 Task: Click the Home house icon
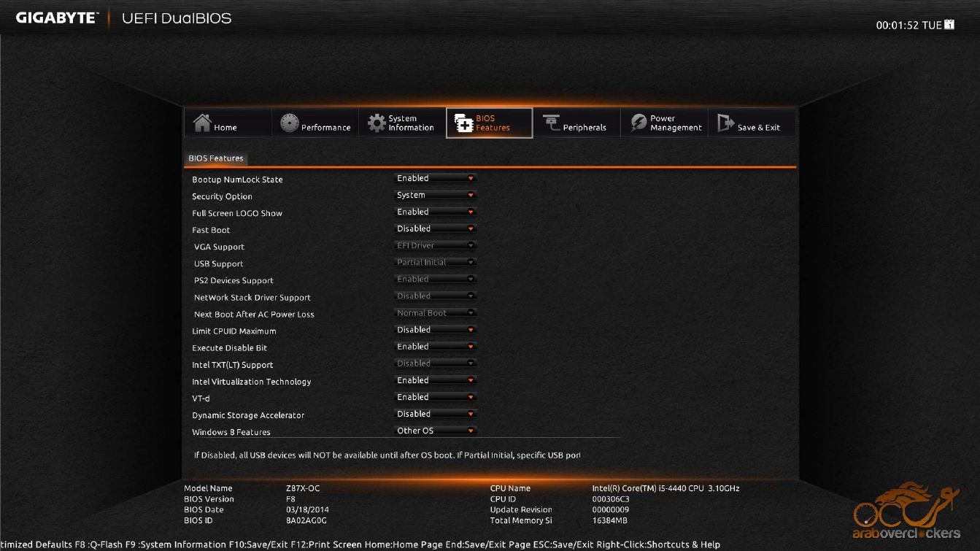pyautogui.click(x=202, y=123)
